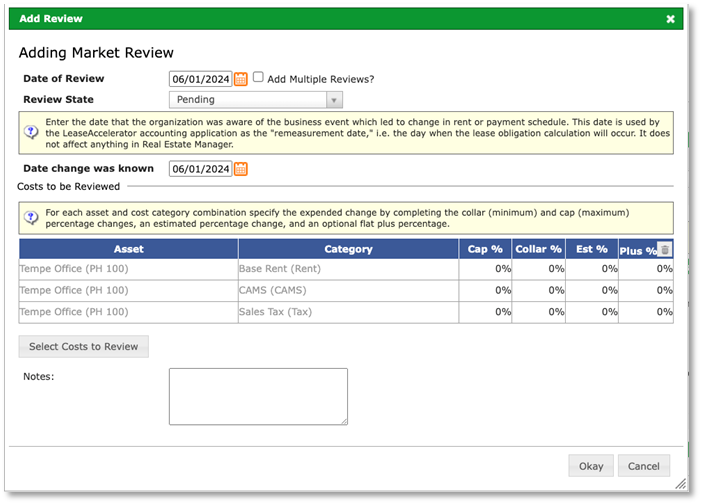This screenshot has width=701, height=504.
Task: Select Sales Tax (Tax) category cell
Action: 348,312
